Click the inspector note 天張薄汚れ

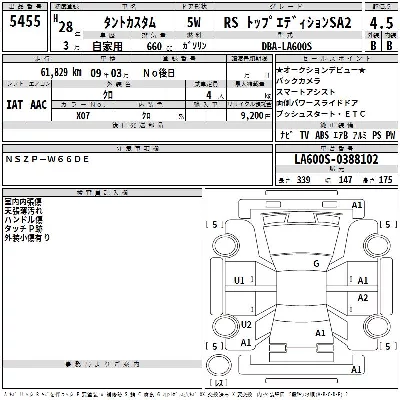(23, 211)
